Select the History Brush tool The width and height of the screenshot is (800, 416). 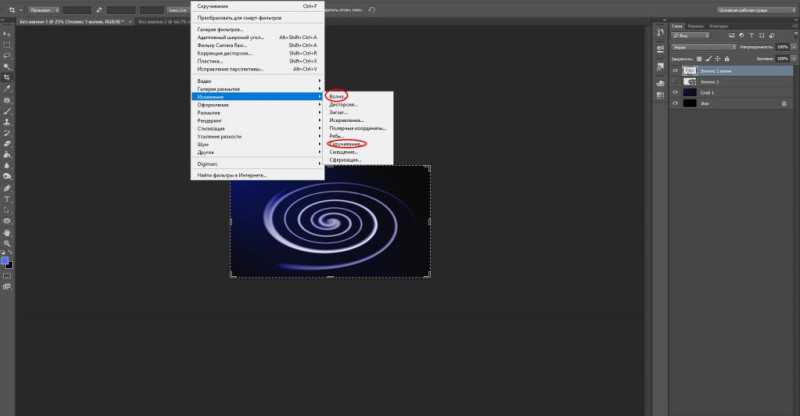tap(7, 133)
